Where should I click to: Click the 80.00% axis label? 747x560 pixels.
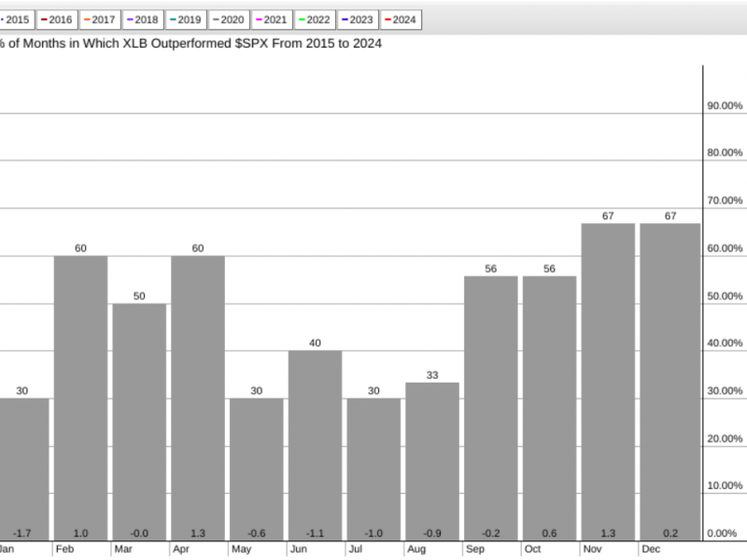(x=725, y=153)
